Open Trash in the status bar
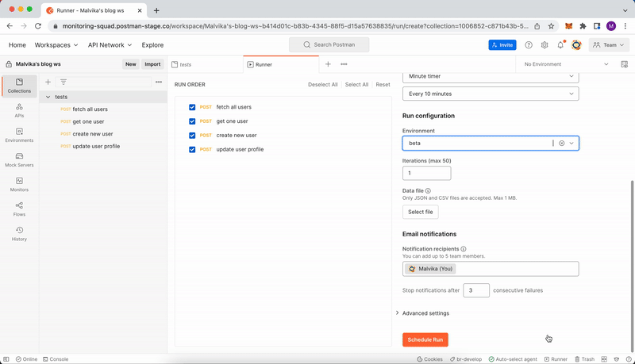 point(584,359)
